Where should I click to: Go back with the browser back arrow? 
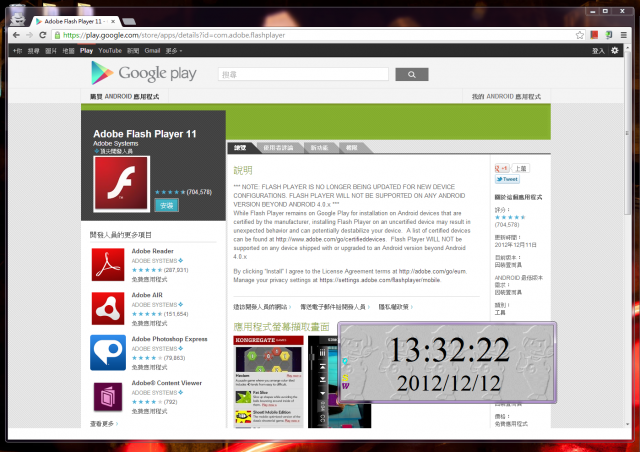(16, 35)
